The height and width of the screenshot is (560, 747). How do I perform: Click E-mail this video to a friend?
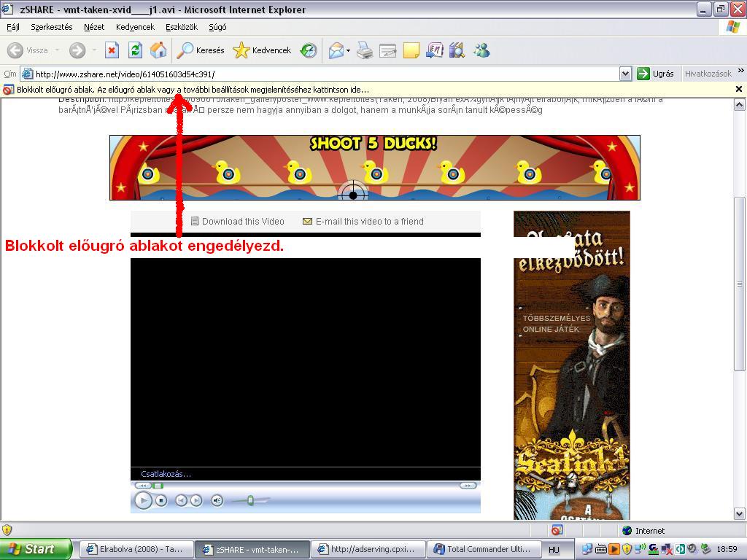click(x=369, y=222)
